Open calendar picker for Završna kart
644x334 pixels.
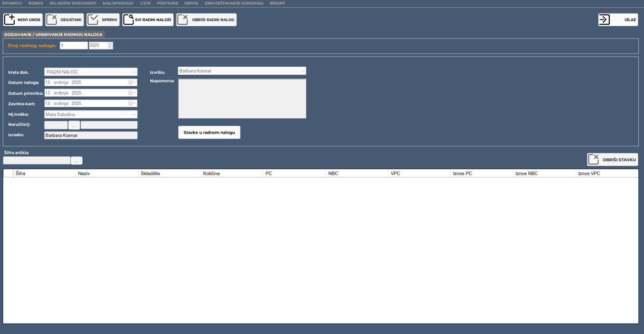[131, 104]
